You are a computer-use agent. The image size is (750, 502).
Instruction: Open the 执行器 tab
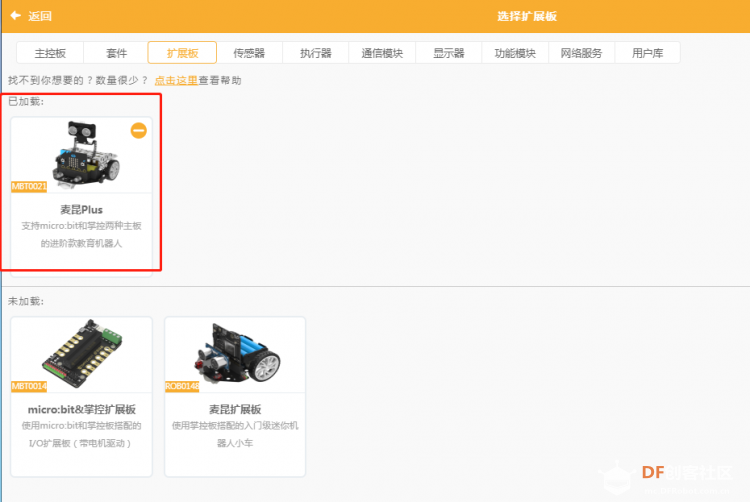pos(316,53)
